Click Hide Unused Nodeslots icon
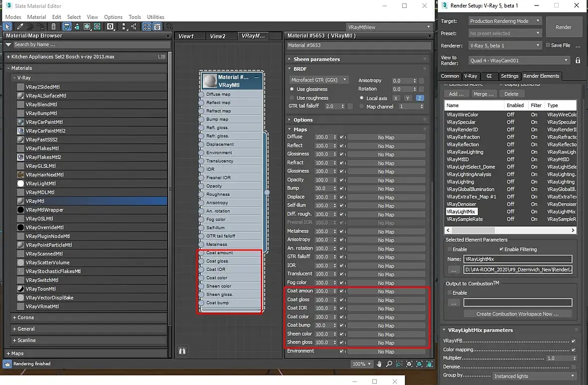The width and height of the screenshot is (588, 385). (77, 26)
